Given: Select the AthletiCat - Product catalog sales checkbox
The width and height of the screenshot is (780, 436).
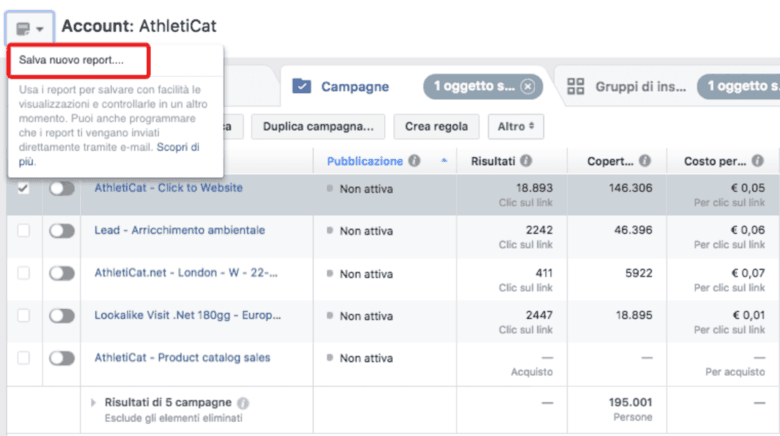Looking at the screenshot, I should 23,358.
